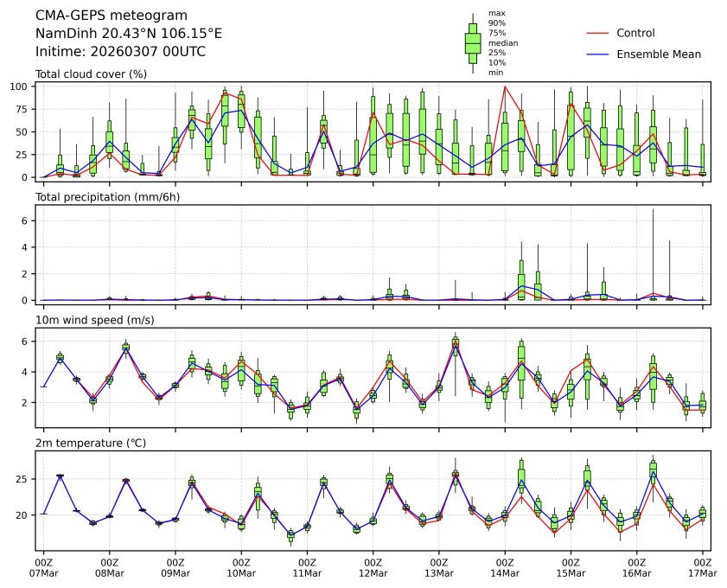The image size is (727, 588).
Task: Click the Initime 20260307 00UTC text
Action: point(120,51)
